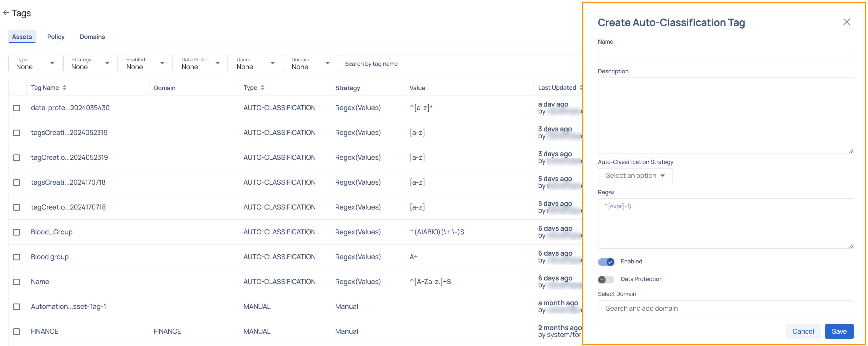Click the a month ago timestamp
The width and height of the screenshot is (868, 346).
pyautogui.click(x=558, y=303)
